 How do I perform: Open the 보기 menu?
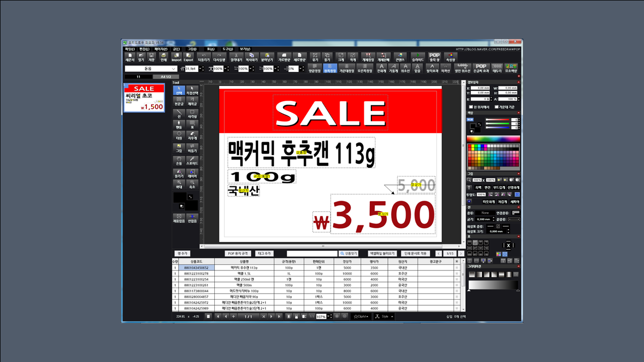coord(245,49)
